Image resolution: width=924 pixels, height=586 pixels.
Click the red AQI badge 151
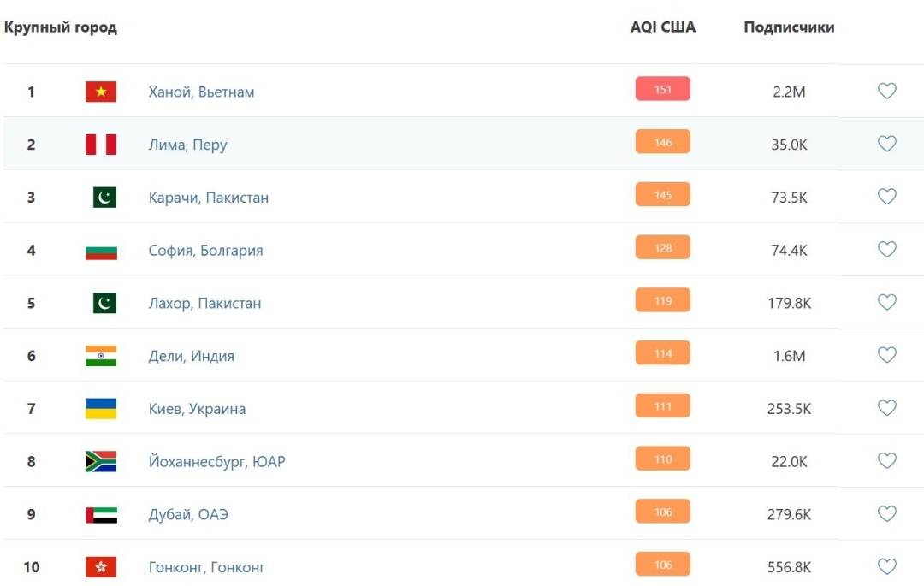[x=662, y=89]
